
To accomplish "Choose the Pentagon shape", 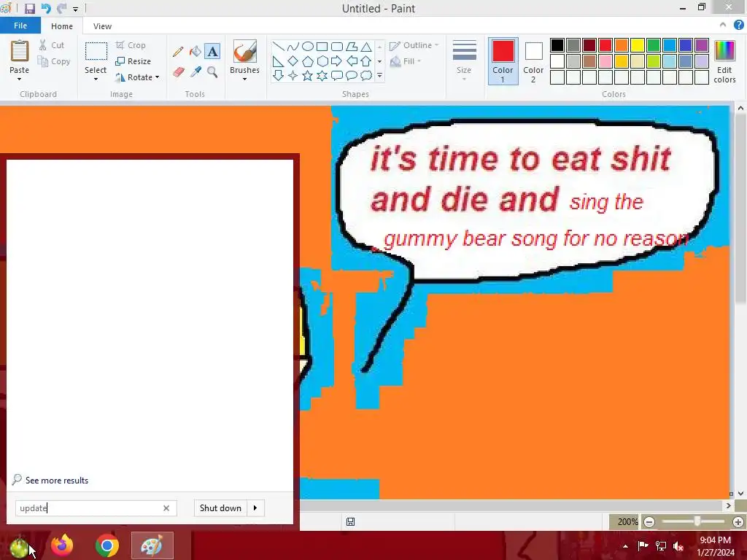I will [x=308, y=61].
